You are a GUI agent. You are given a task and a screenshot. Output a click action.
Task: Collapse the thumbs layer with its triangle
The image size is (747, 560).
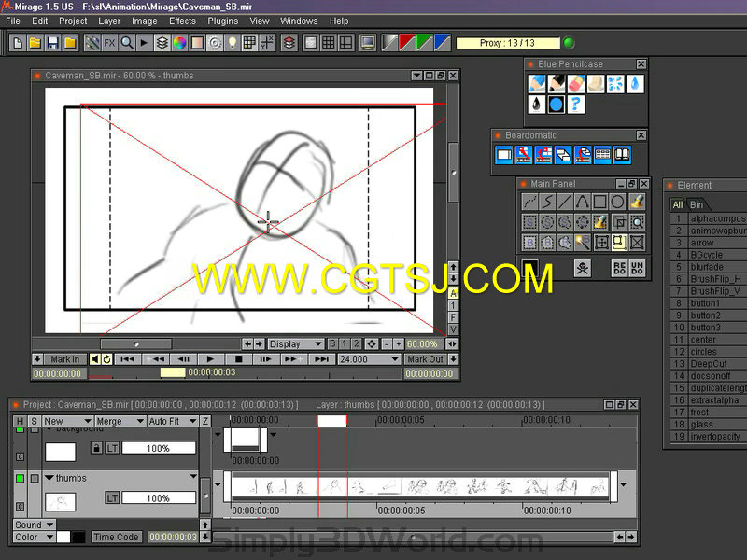(49, 478)
